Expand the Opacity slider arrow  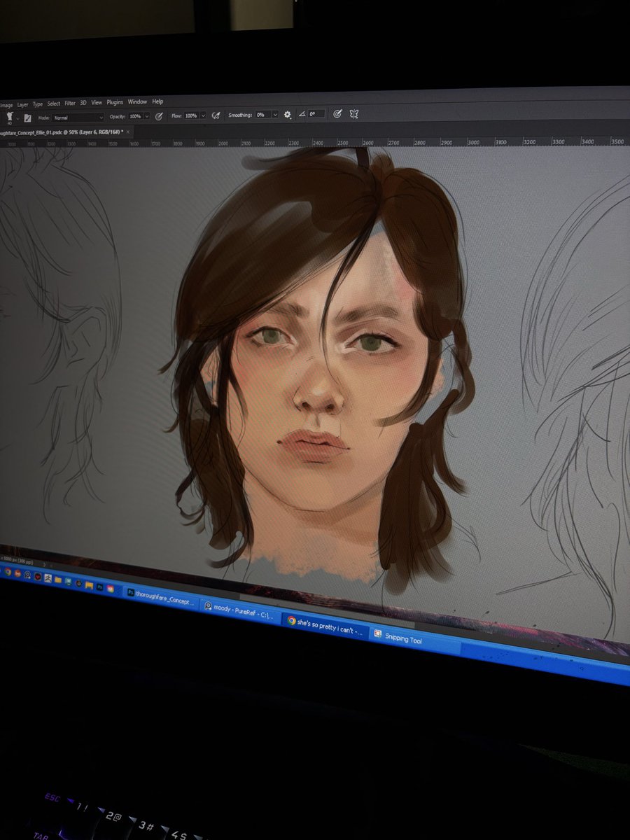click(x=147, y=116)
